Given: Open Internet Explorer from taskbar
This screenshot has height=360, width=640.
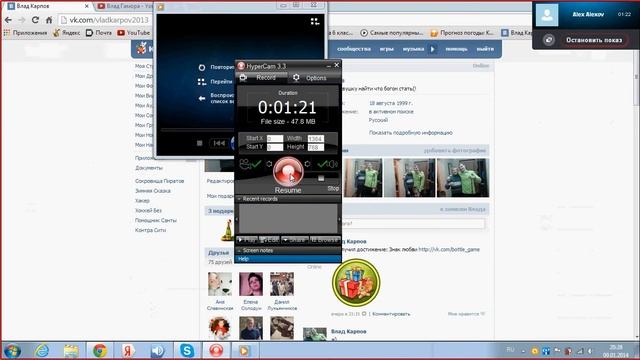Looking at the screenshot, I should 42,351.
